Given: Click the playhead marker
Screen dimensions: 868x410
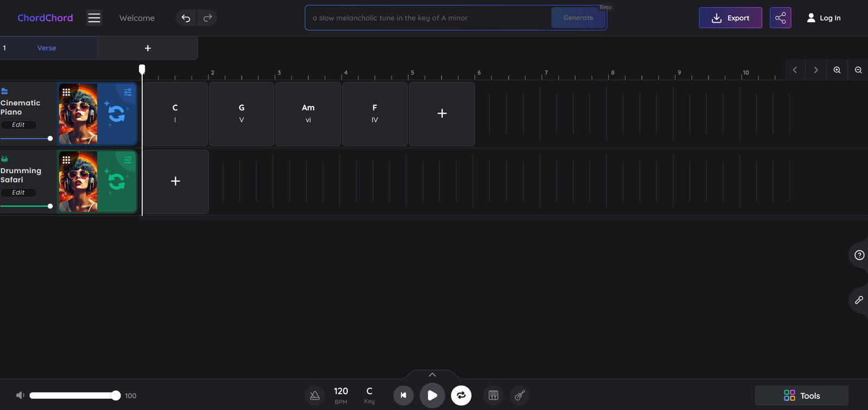Looking at the screenshot, I should pyautogui.click(x=142, y=69).
